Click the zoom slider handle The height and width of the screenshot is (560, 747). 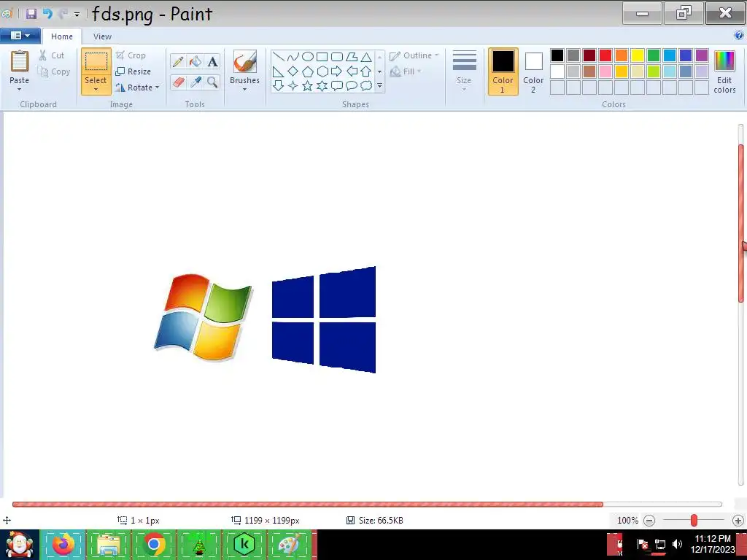coord(694,521)
